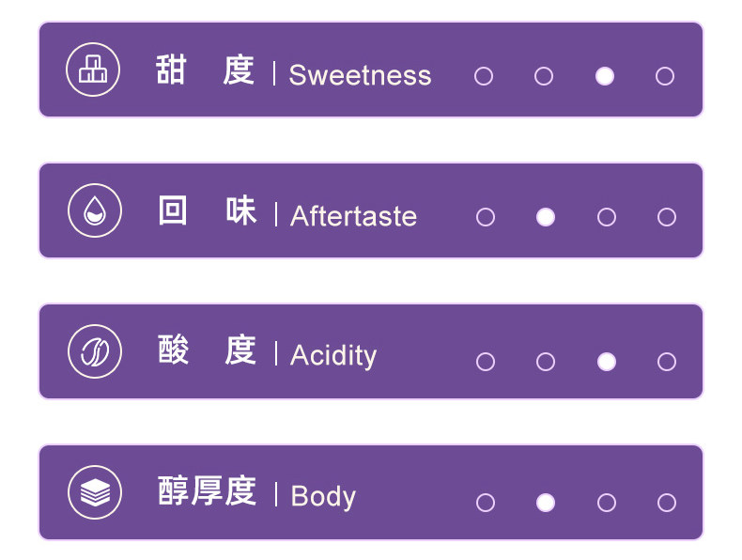Select the first Sweetness level dot
This screenshot has width=742, height=560.
[484, 76]
